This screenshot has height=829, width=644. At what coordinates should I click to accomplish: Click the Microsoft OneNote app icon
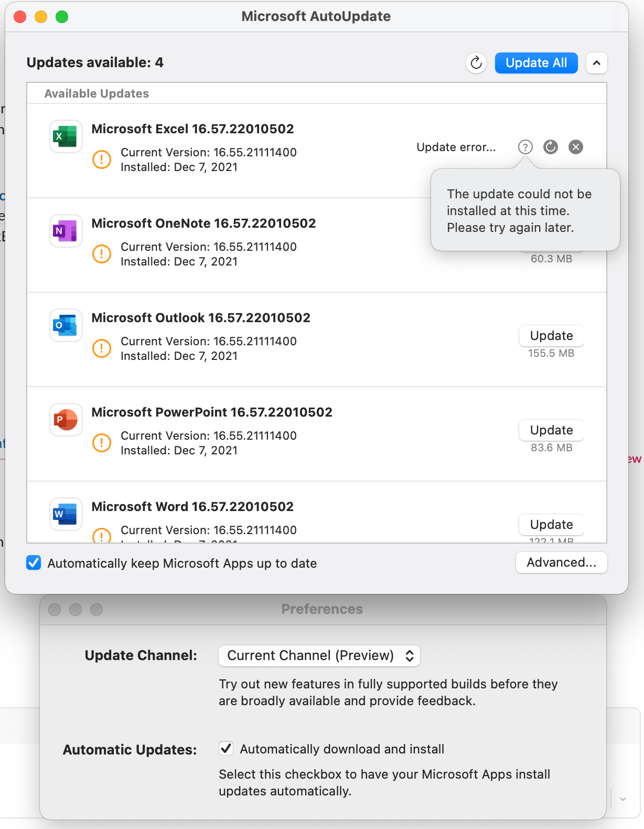click(66, 231)
